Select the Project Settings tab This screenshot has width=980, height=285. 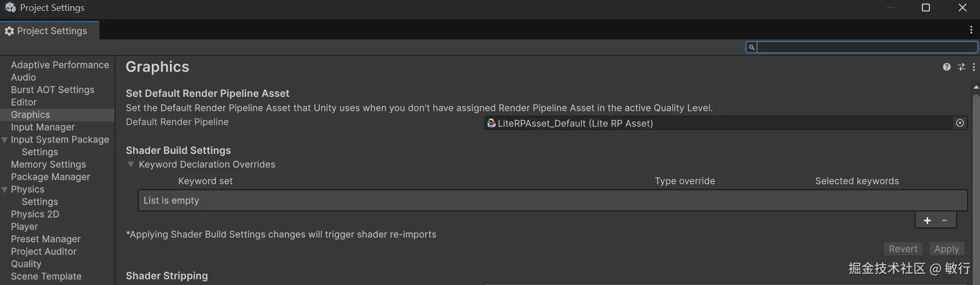50,31
